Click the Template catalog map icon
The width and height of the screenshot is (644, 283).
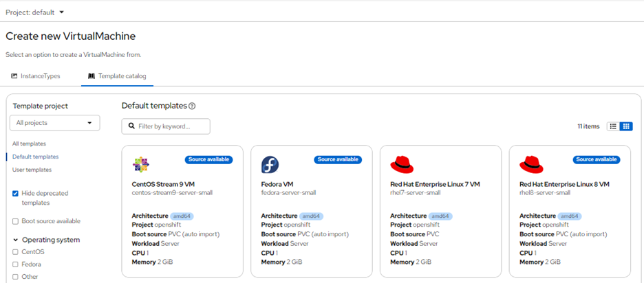coord(92,76)
